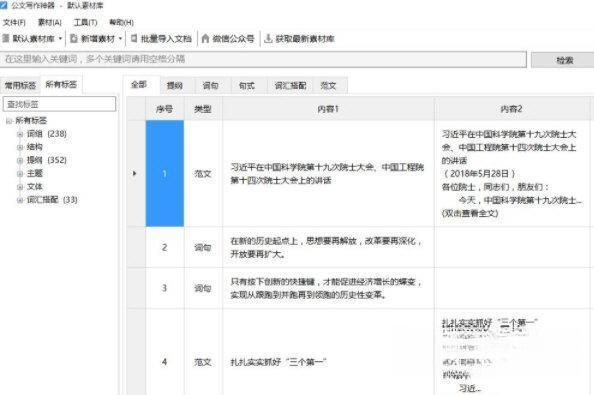This screenshot has height=395, width=594.
Task: Click the 词句 type cell in row 2
Action: (203, 247)
